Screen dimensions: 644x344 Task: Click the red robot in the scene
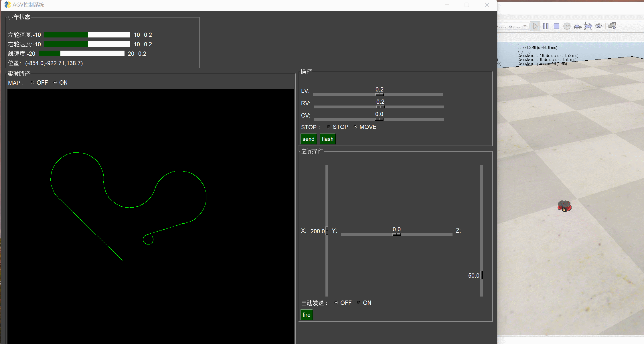[x=564, y=206]
